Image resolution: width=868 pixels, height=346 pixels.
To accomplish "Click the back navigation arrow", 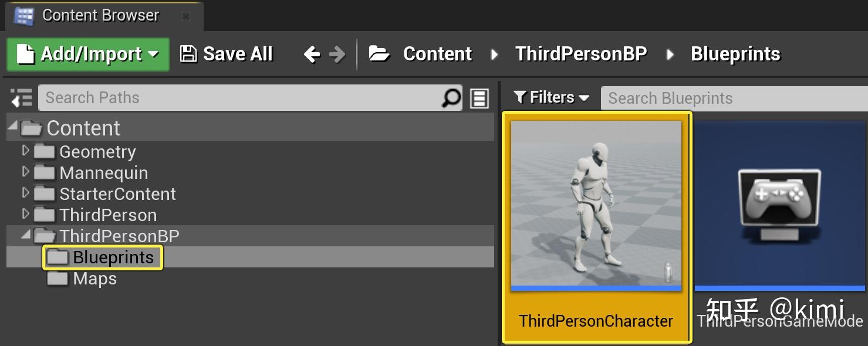I will (x=312, y=55).
